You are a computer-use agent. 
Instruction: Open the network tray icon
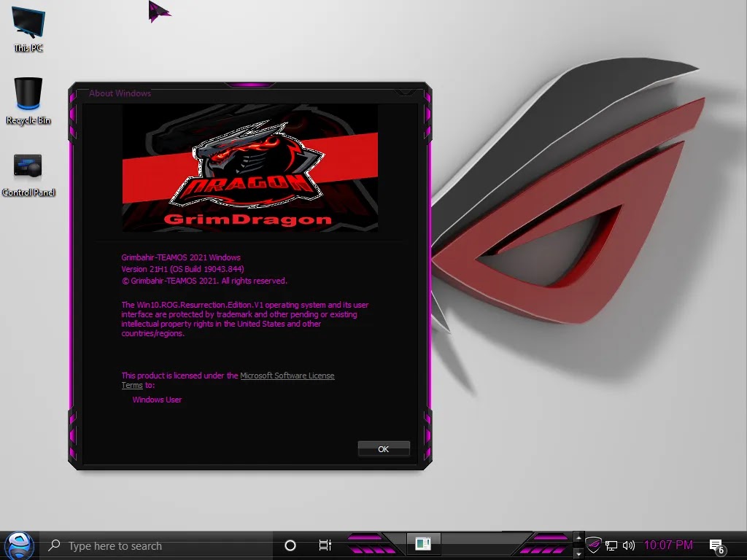click(x=611, y=545)
